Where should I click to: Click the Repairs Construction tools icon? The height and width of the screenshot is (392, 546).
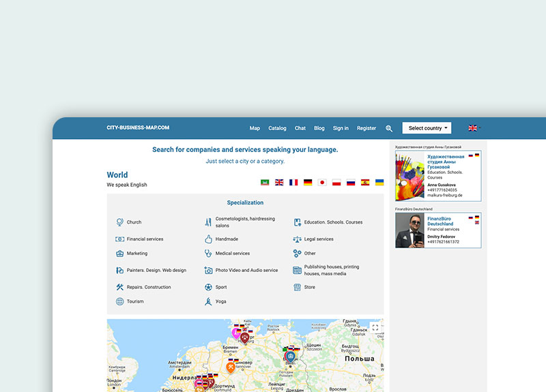(x=120, y=287)
